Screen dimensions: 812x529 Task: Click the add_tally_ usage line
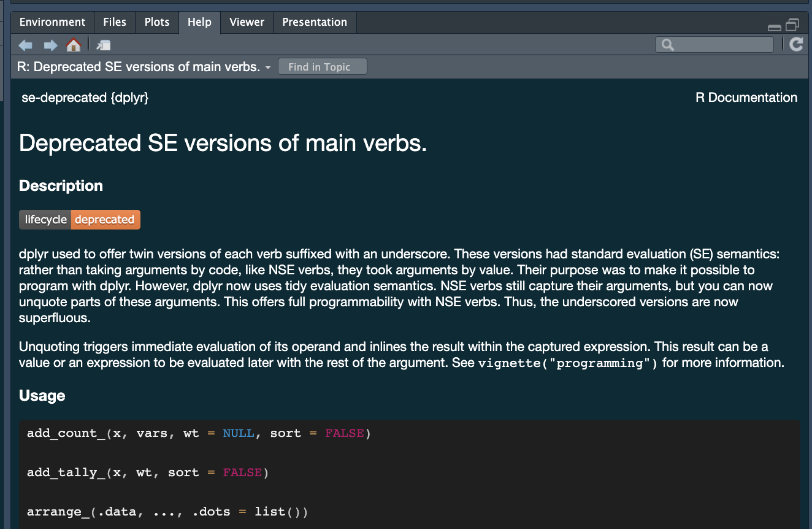pos(148,473)
